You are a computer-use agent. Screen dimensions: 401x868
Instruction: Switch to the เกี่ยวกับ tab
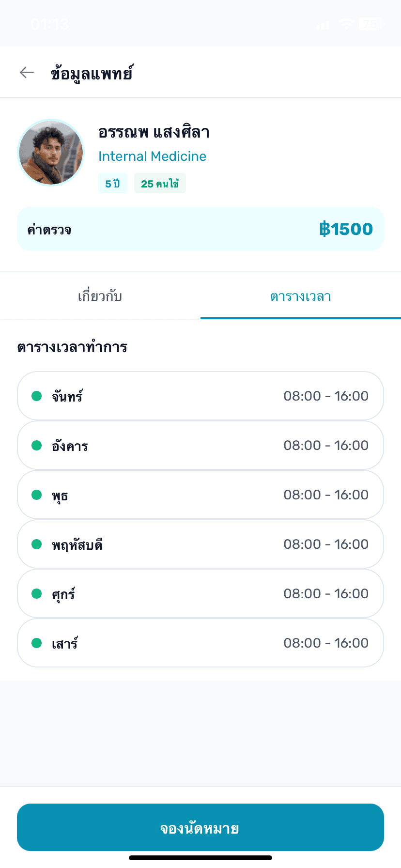coord(100,296)
